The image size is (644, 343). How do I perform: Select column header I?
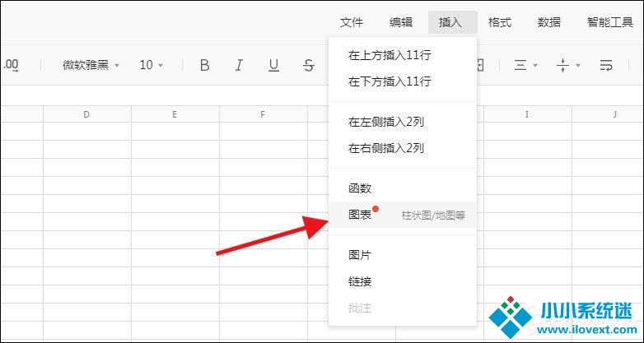tap(527, 114)
